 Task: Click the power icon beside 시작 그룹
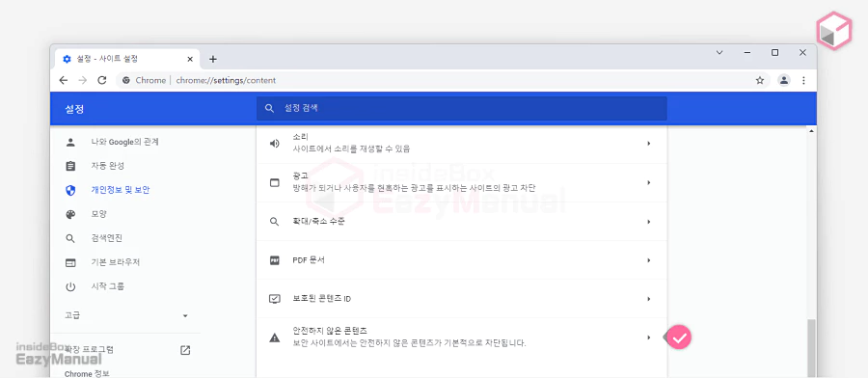[x=70, y=286]
